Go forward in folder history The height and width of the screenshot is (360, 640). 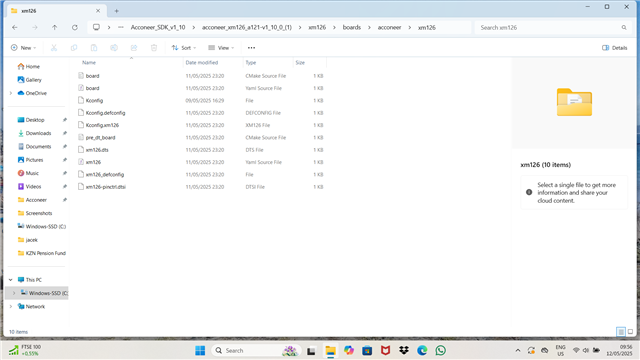point(35,27)
